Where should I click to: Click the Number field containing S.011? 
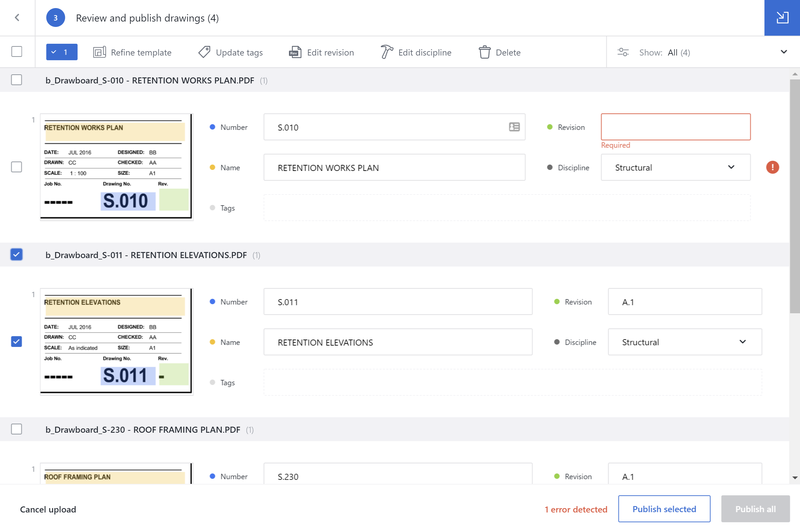click(x=398, y=302)
